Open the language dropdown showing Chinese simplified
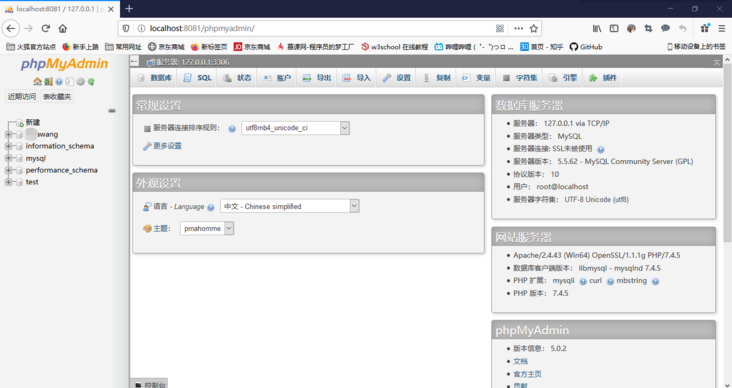 coord(289,206)
